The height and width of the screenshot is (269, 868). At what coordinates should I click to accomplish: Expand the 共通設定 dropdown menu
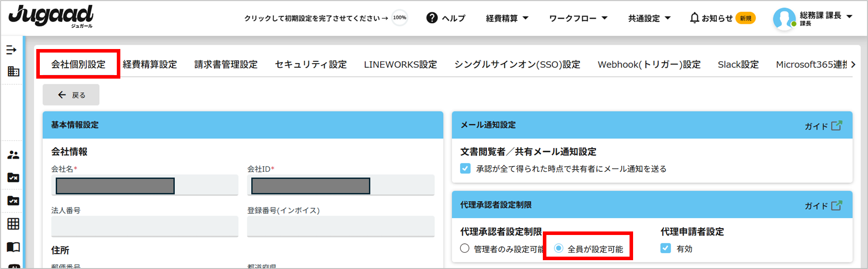click(x=649, y=18)
